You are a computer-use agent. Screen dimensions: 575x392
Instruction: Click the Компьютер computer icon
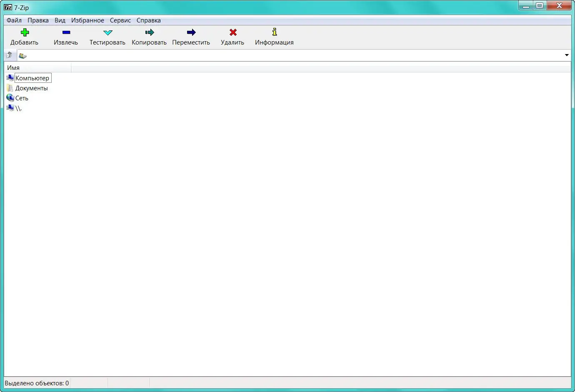pos(10,78)
